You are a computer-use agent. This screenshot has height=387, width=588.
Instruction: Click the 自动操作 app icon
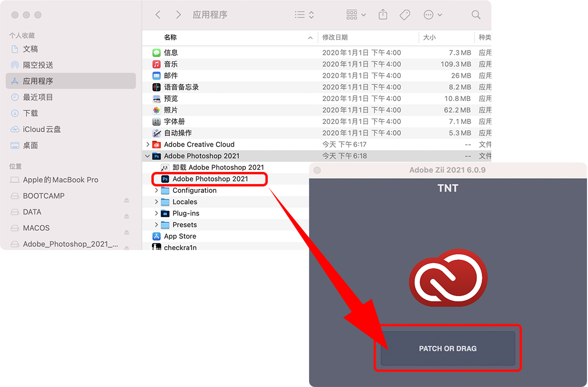click(156, 133)
